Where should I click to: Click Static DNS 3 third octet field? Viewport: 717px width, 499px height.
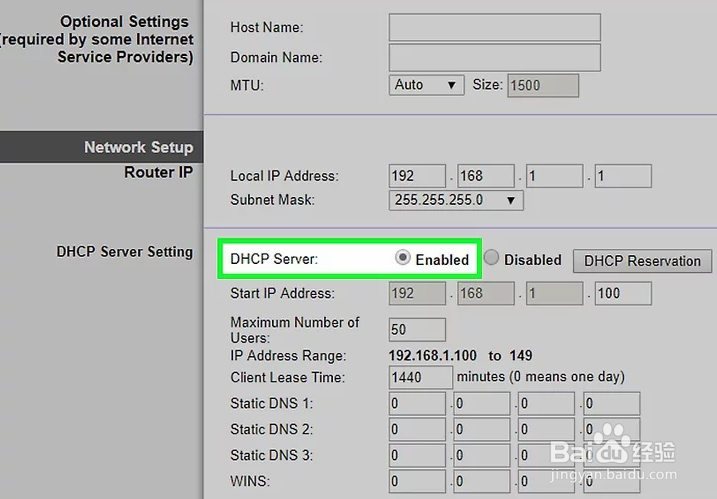click(x=546, y=456)
